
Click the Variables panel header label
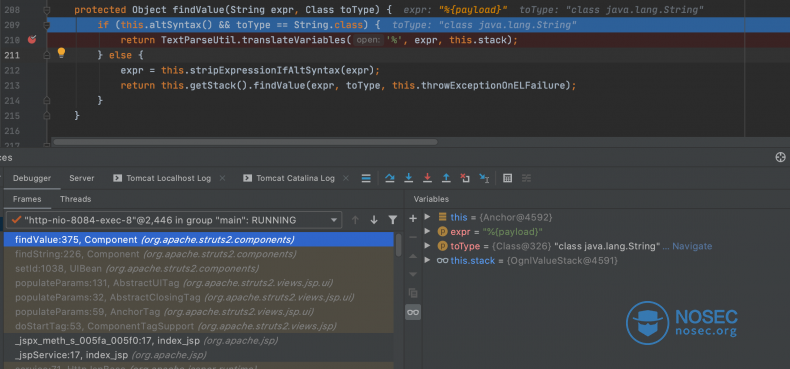[x=431, y=199]
